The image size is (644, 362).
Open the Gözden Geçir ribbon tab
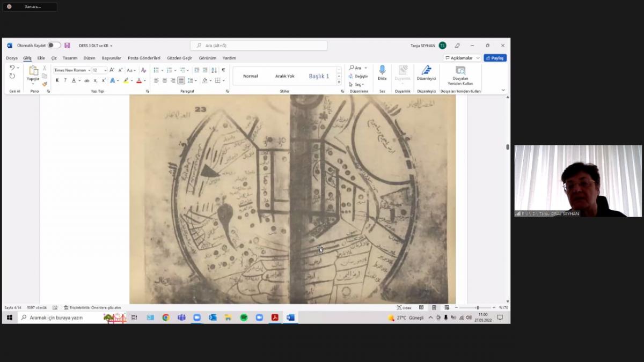[179, 58]
